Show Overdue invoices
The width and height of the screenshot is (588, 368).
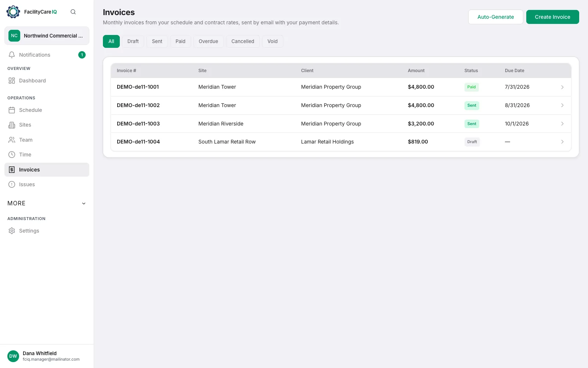click(x=208, y=41)
